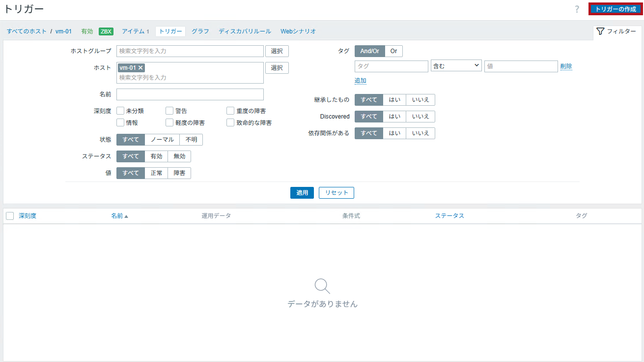Click the 適用 filter button
Viewport: 644px width, 362px height.
(x=302, y=193)
